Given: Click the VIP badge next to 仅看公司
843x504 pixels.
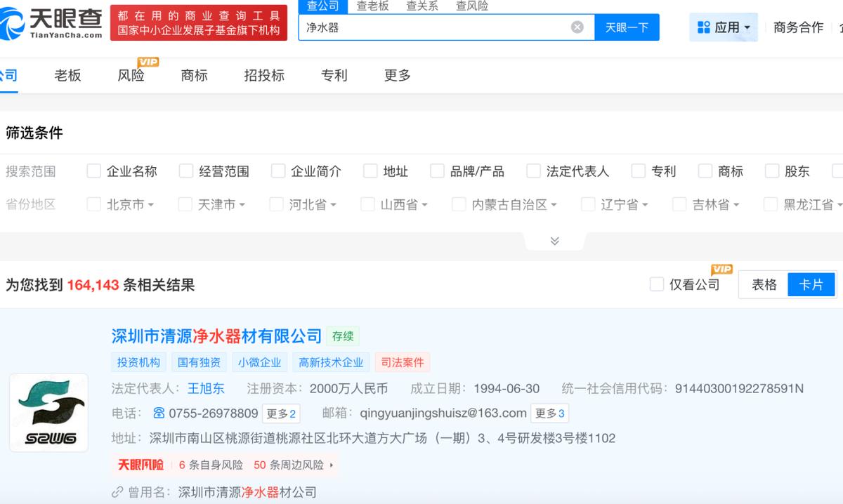Looking at the screenshot, I should click(x=722, y=268).
